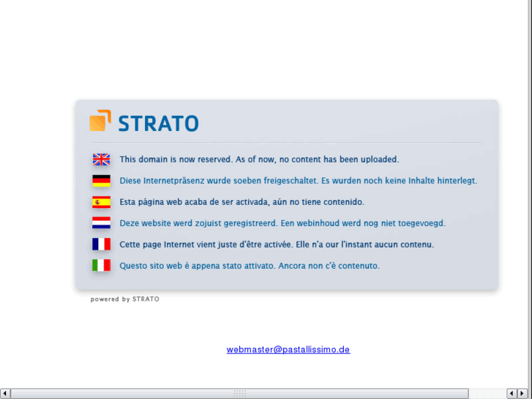The width and height of the screenshot is (532, 399).
Task: Click the British flag icon
Action: [102, 160]
